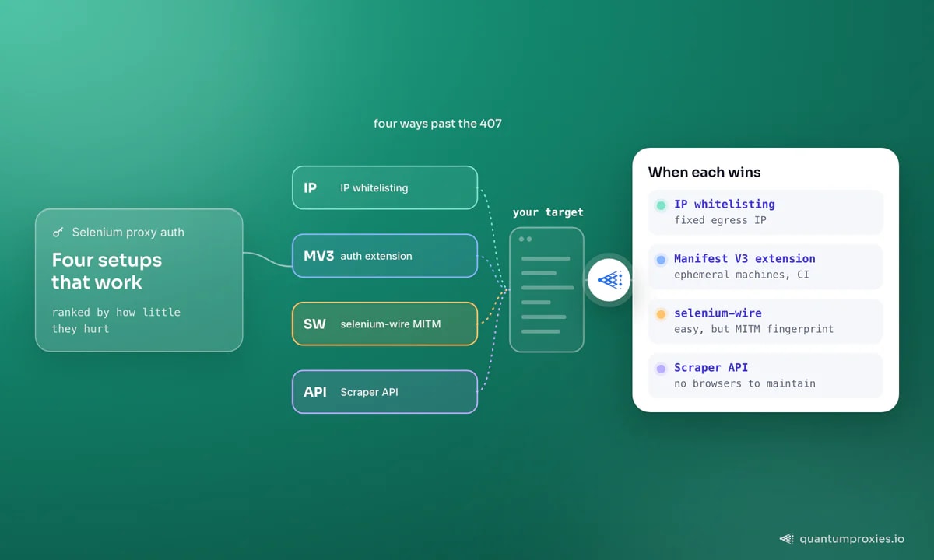The image size is (934, 560).
Task: Click the SW selenium-wire MITM box
Action: tap(384, 324)
